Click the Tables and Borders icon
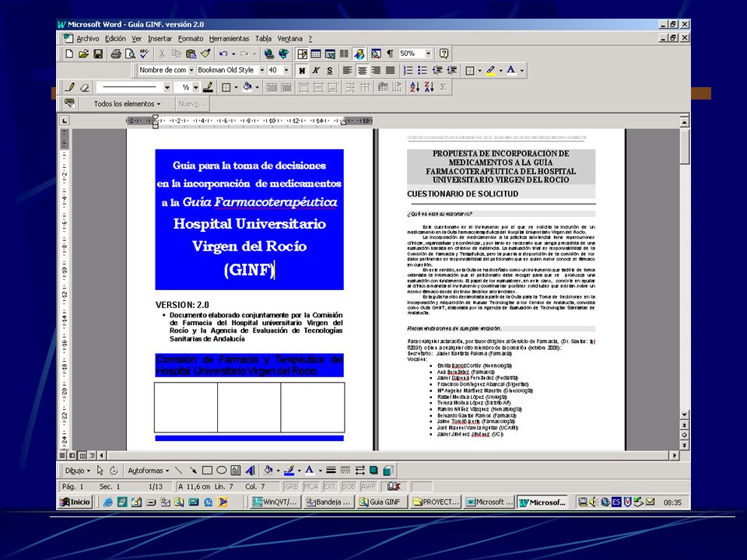 coord(302,54)
